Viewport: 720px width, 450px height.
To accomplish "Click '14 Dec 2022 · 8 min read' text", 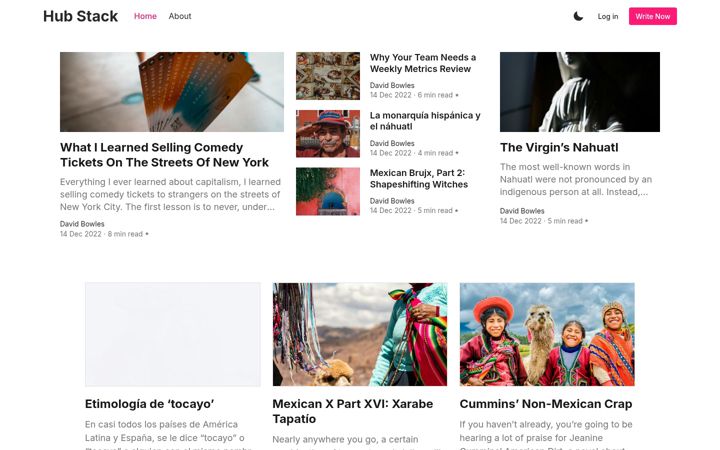I will click(101, 234).
